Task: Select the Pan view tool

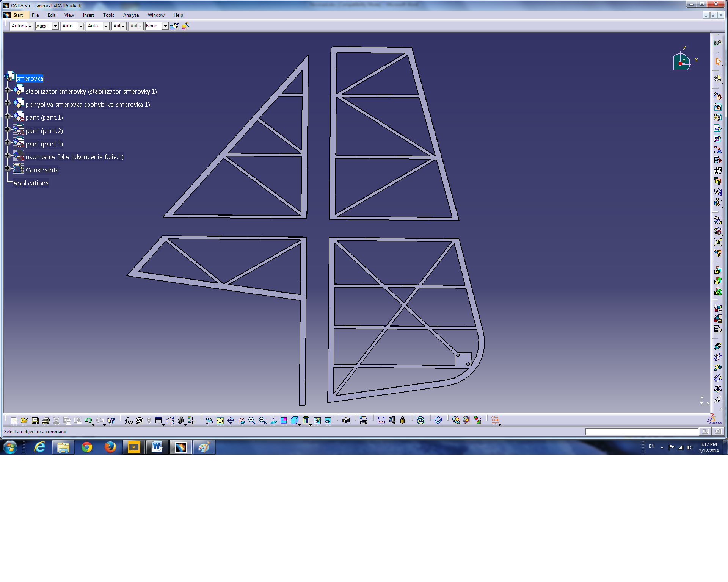Action: (231, 420)
